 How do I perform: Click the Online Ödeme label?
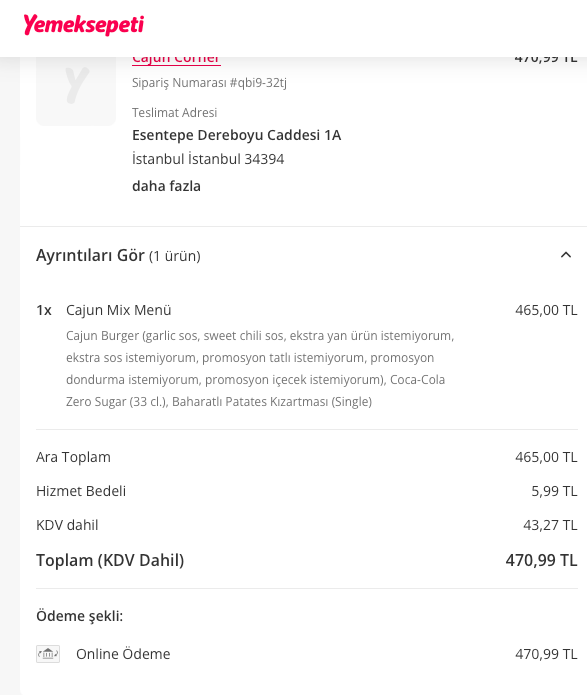point(123,654)
